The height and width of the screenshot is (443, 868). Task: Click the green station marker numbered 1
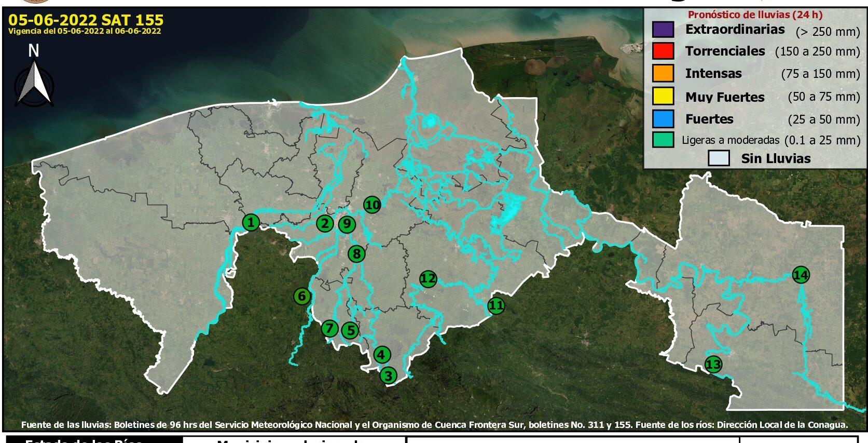[251, 223]
